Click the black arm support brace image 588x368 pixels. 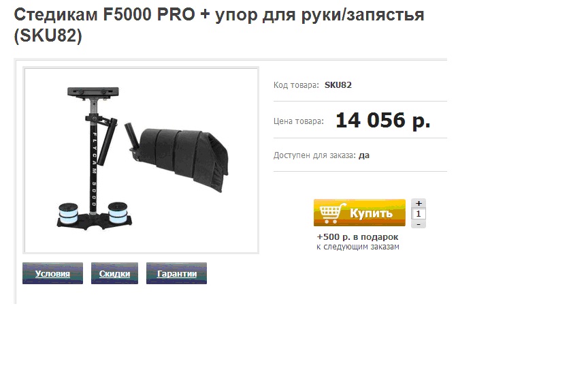click(x=178, y=157)
